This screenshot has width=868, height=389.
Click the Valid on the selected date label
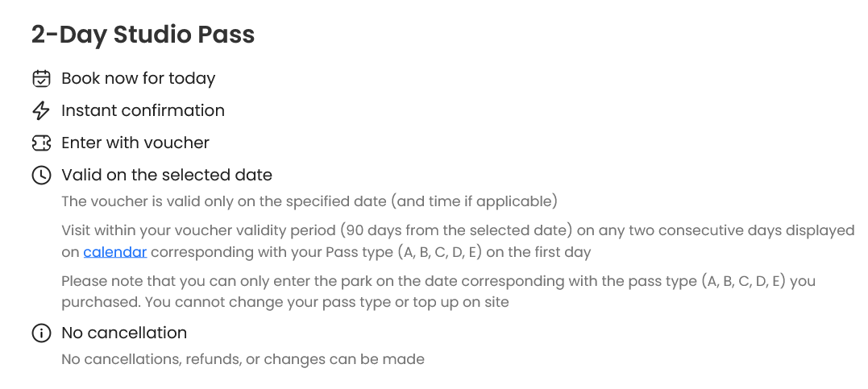(x=167, y=175)
